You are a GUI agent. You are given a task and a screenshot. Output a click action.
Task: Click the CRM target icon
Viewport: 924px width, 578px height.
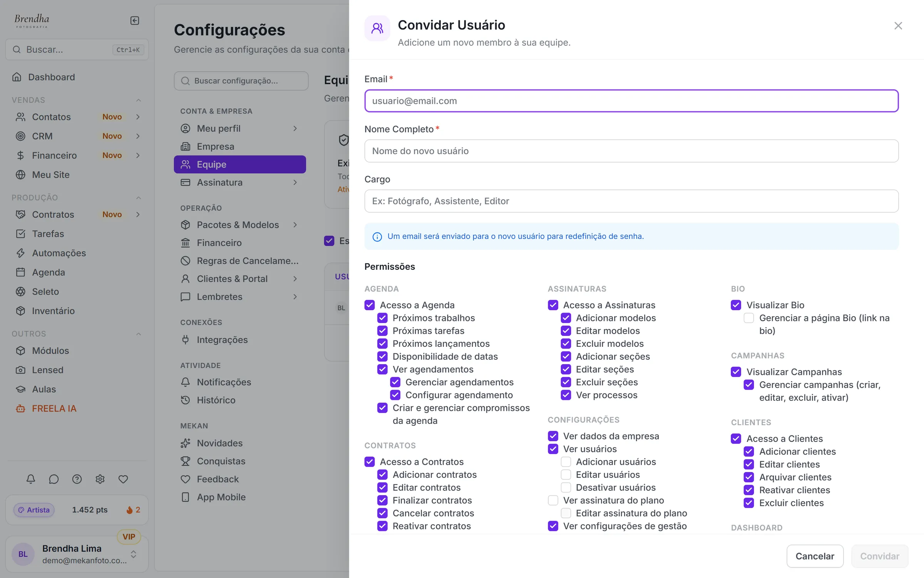tap(20, 136)
